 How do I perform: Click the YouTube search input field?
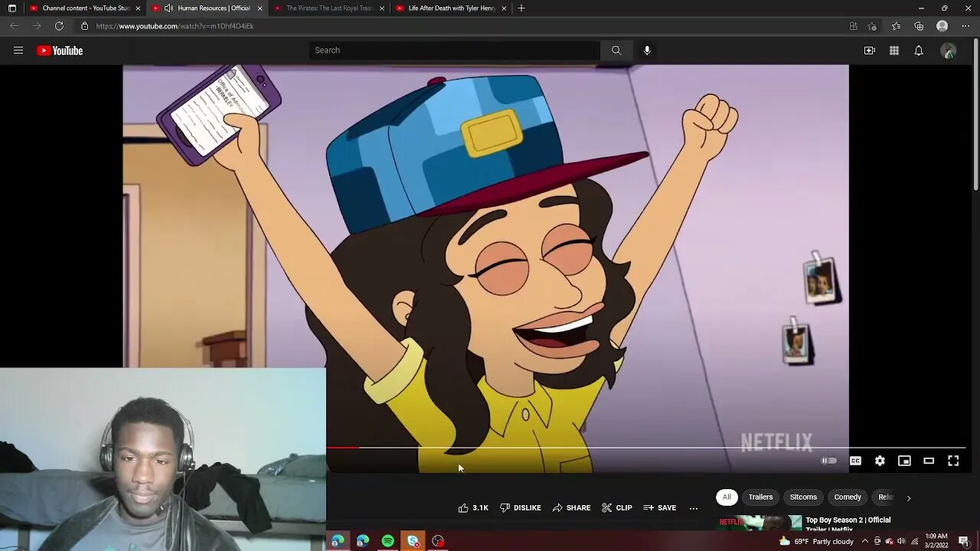pyautogui.click(x=455, y=51)
